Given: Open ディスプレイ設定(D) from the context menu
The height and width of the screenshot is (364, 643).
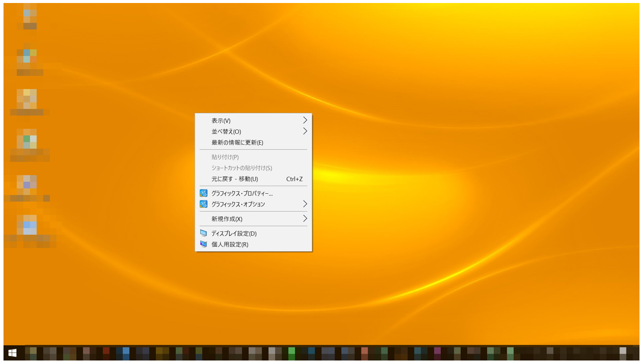Looking at the screenshot, I should tap(234, 233).
